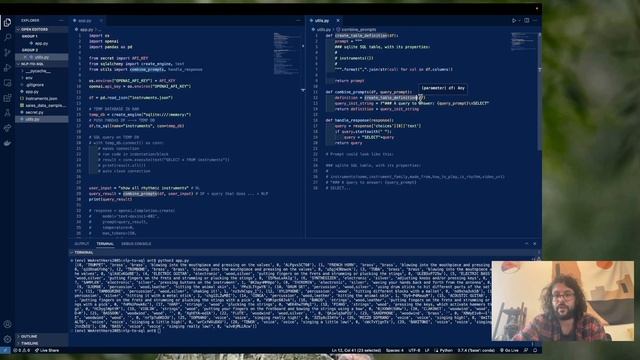Expand the Outline section
Viewport: 640px width, 360px height.
[41, 336]
